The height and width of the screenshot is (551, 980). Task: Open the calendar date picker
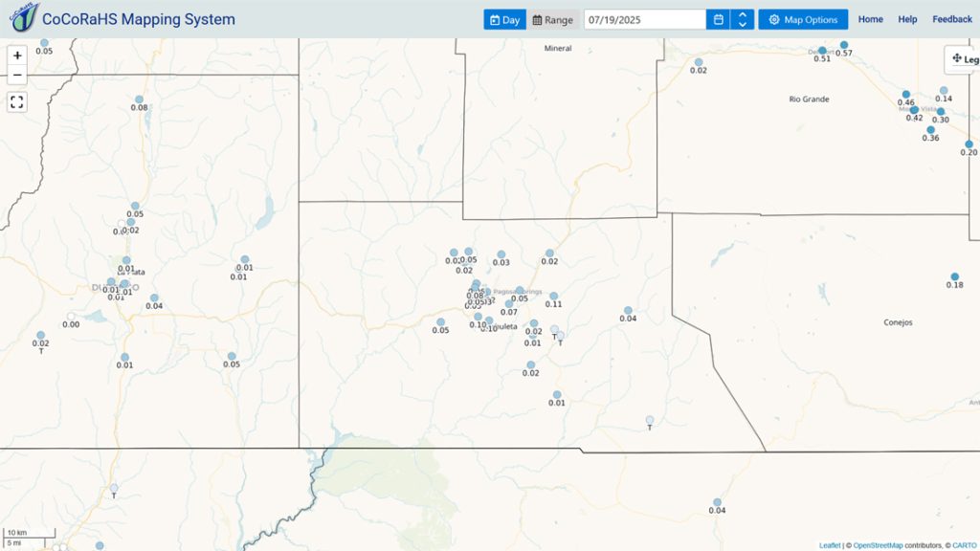point(718,19)
